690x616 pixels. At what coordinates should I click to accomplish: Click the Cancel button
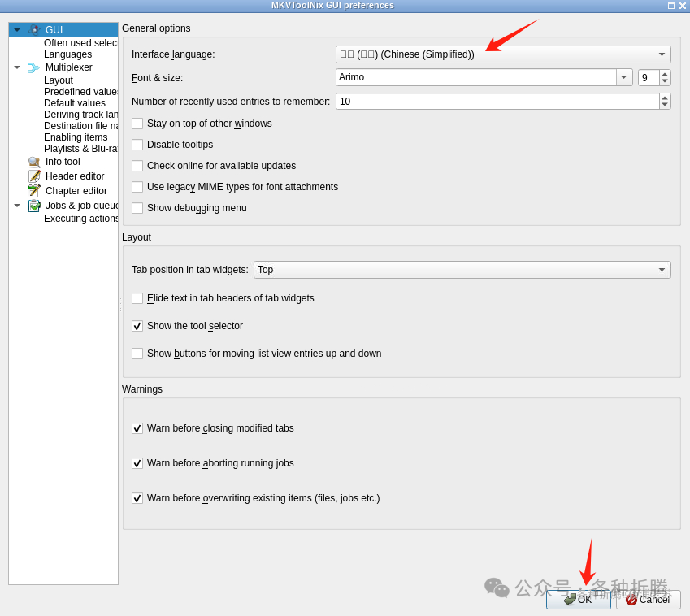649,599
